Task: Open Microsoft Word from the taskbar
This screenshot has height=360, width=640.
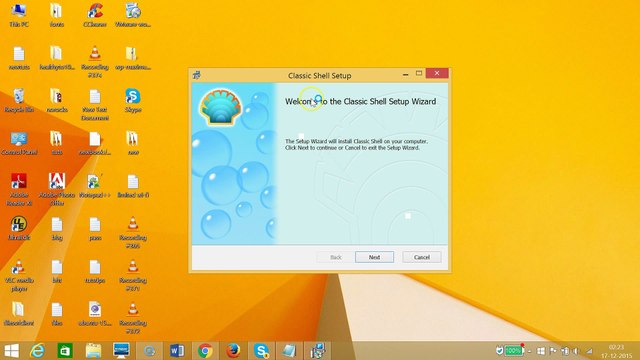Action: tap(177, 351)
